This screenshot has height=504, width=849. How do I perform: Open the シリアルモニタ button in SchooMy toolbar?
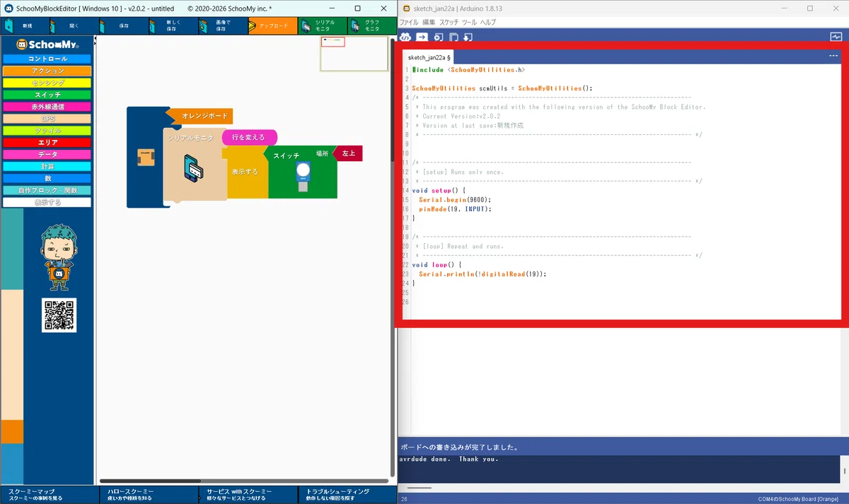(322, 26)
